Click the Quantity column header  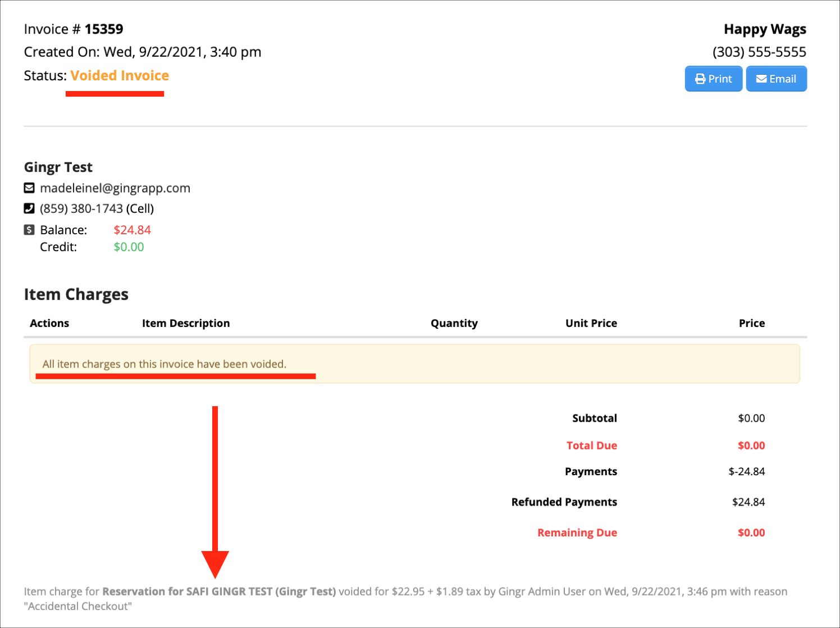(454, 324)
